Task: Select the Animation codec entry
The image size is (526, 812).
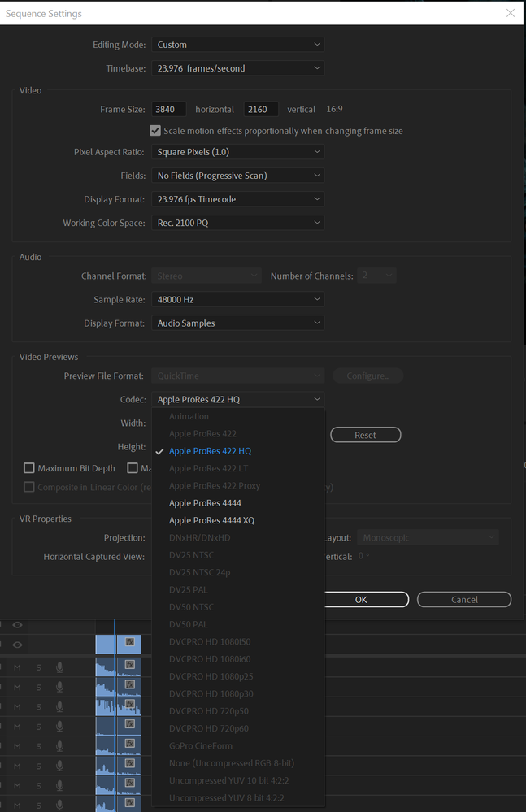Action: (x=238, y=416)
